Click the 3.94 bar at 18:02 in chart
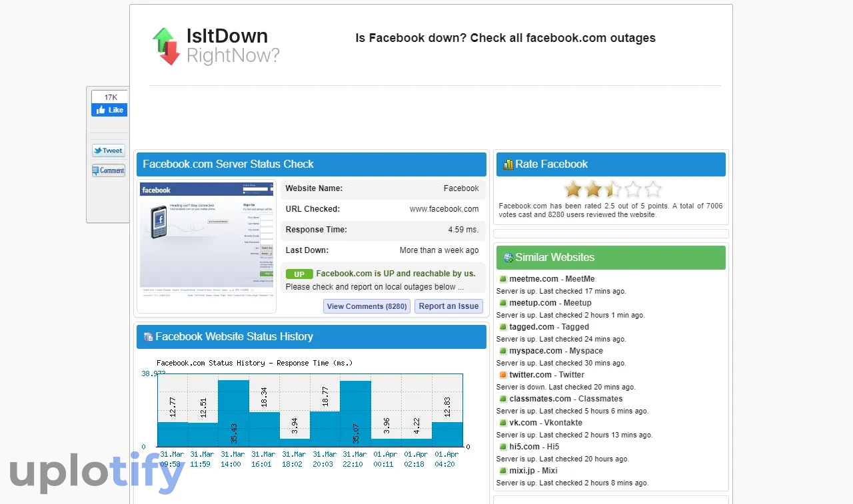Screen dimensions: 853x504 pyautogui.click(x=295, y=443)
